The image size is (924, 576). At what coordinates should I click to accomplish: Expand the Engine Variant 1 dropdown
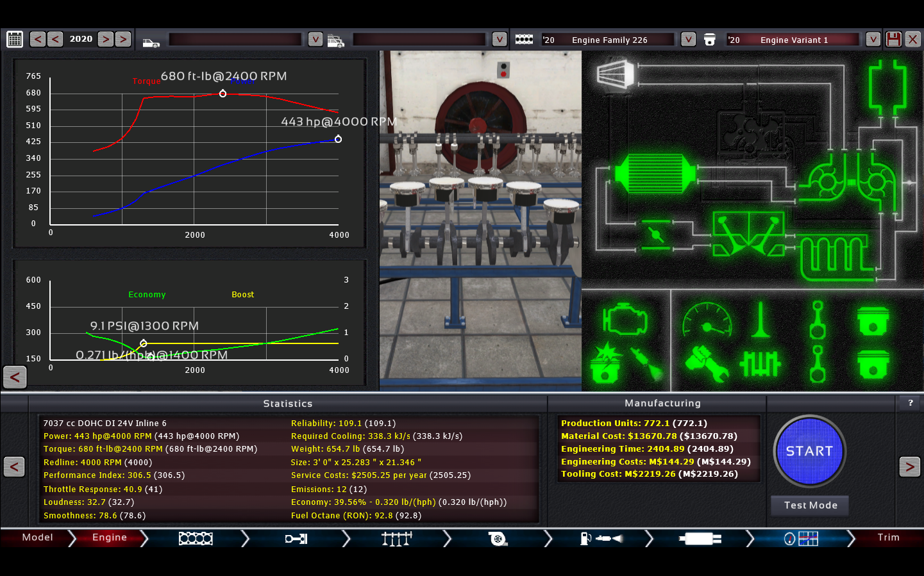(x=873, y=40)
